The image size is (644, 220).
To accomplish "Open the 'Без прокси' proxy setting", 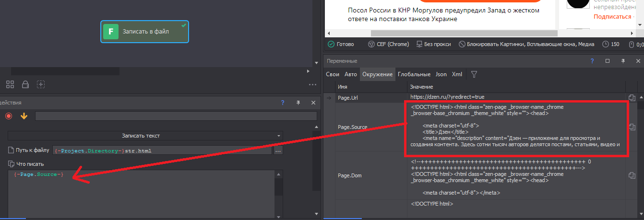I will pyautogui.click(x=433, y=44).
